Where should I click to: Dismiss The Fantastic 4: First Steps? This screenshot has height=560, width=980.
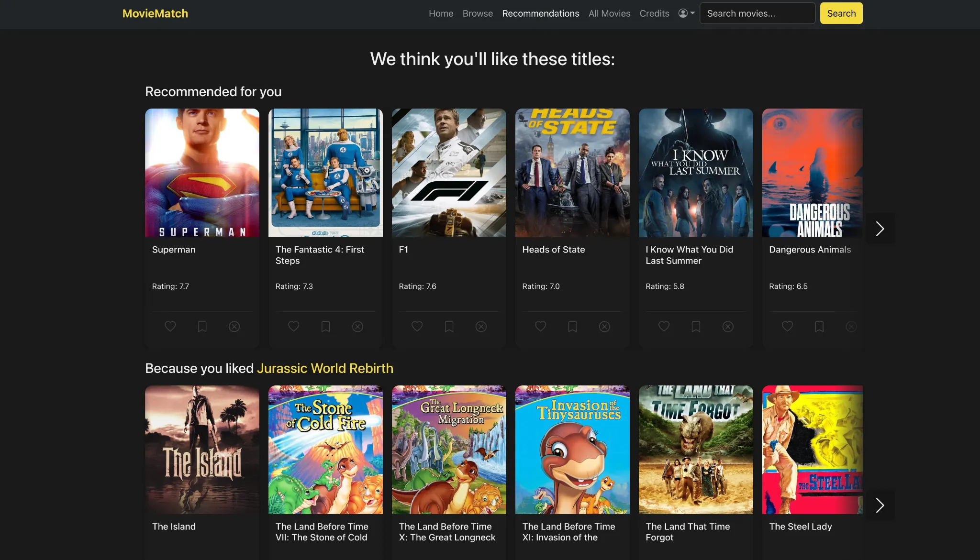click(357, 327)
